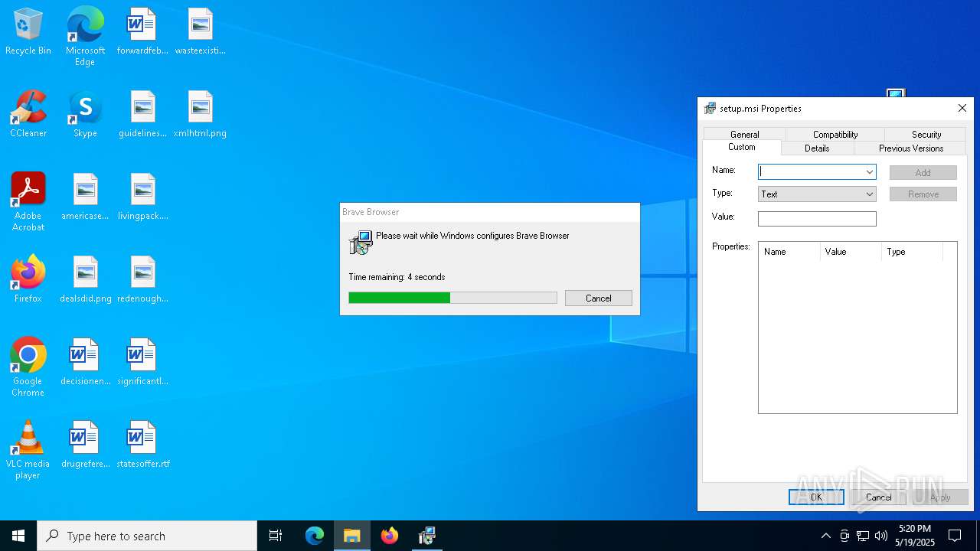
Task: Open the Recycle Bin desktop icon
Action: coord(28,32)
